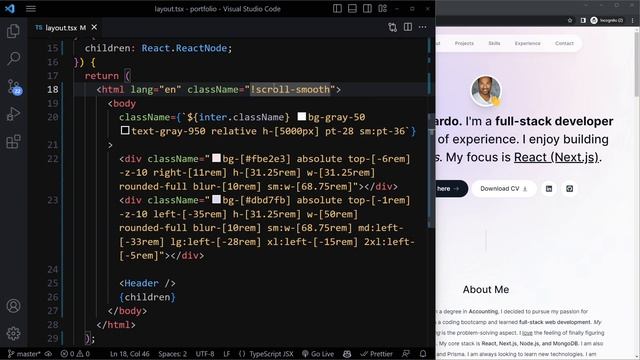Open the Explorer view in activity bar
The image size is (640, 360).
pos(13,31)
